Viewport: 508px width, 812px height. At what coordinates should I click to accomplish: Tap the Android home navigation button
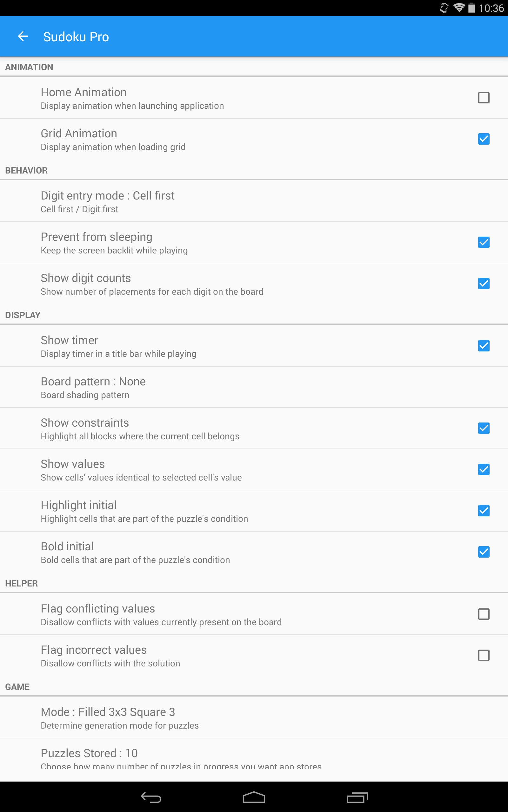pos(254,797)
